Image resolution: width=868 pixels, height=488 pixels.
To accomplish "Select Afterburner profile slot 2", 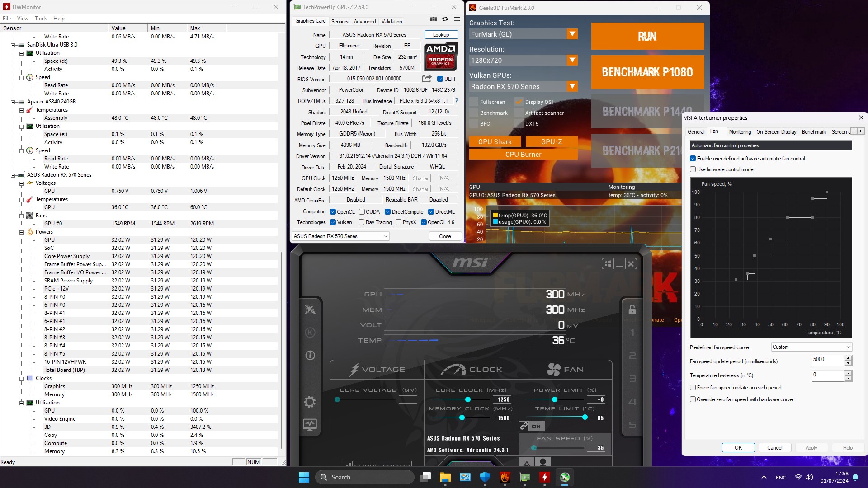I will tap(632, 356).
